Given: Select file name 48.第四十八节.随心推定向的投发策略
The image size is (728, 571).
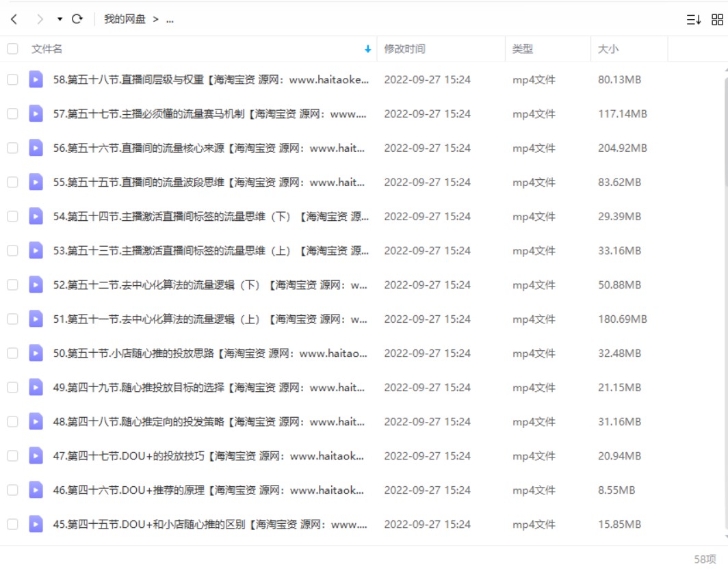Looking at the screenshot, I should click(x=209, y=422).
